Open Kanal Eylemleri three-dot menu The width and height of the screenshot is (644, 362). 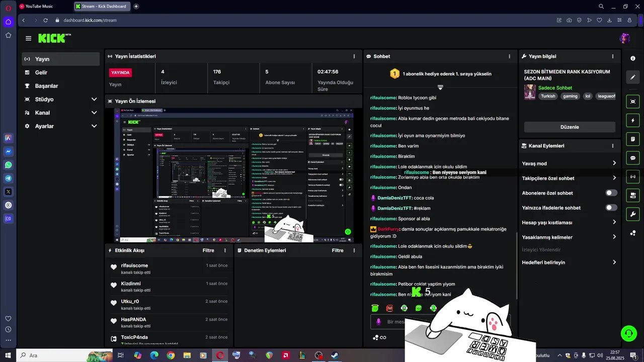[613, 146]
